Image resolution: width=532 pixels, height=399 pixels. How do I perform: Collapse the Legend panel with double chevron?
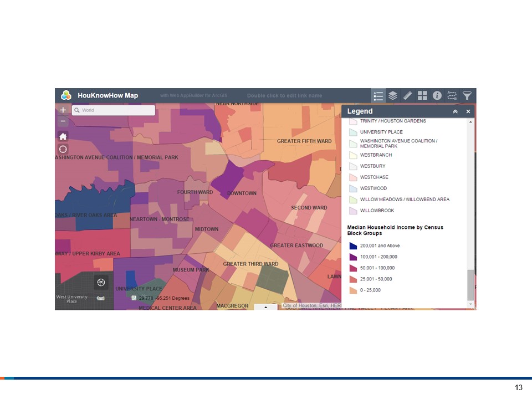455,111
